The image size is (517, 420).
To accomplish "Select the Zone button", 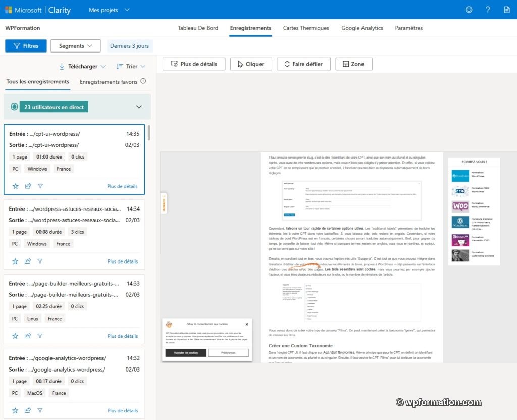I will 354,64.
